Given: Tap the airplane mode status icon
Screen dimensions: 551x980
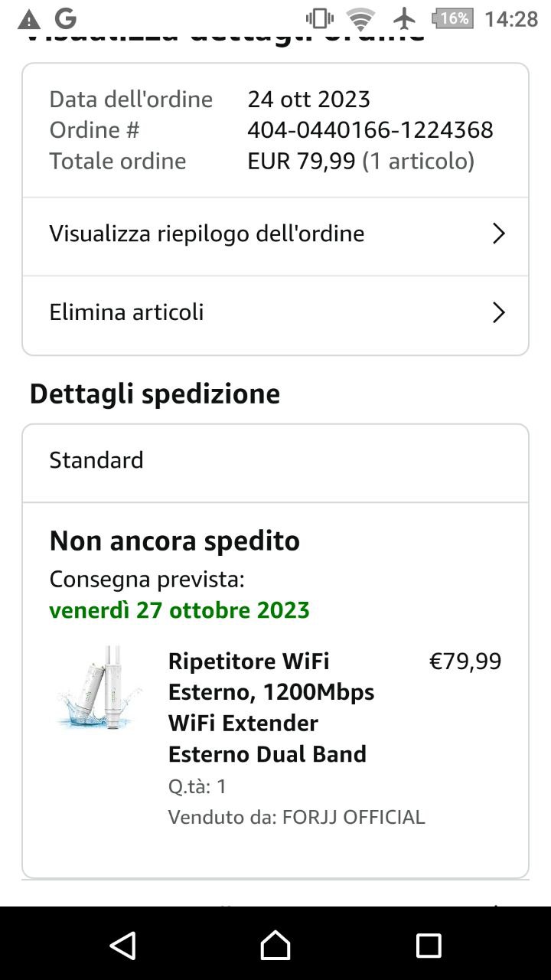Looking at the screenshot, I should click(404, 18).
